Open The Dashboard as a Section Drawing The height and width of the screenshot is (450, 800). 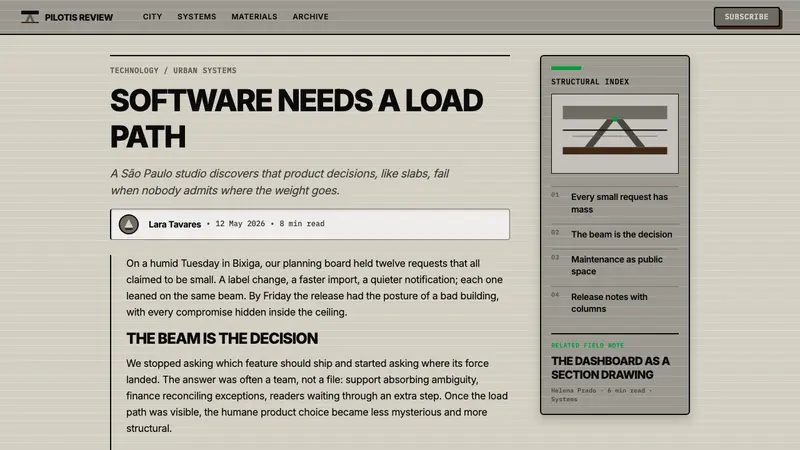[x=610, y=368]
